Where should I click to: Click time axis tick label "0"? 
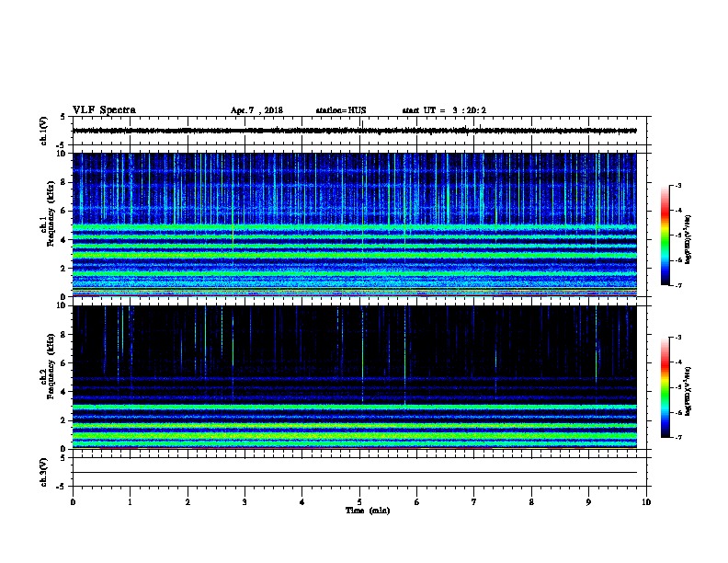pyautogui.click(x=73, y=502)
